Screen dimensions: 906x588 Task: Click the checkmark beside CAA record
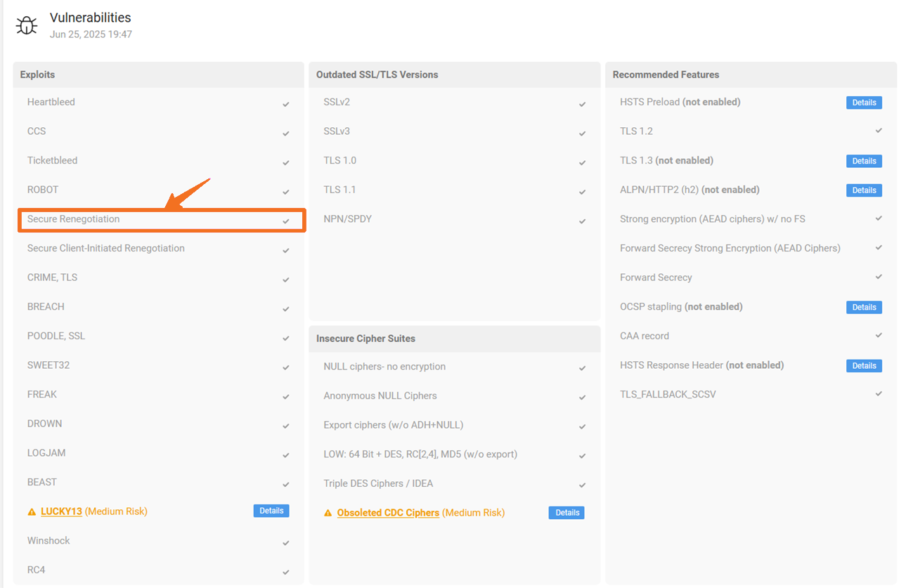(x=879, y=336)
